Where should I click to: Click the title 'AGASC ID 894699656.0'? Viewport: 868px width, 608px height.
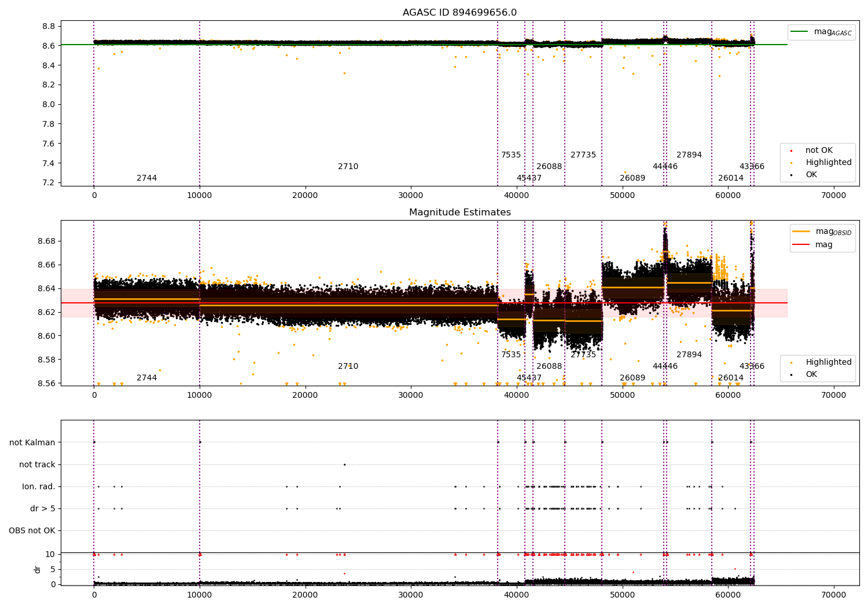460,13
